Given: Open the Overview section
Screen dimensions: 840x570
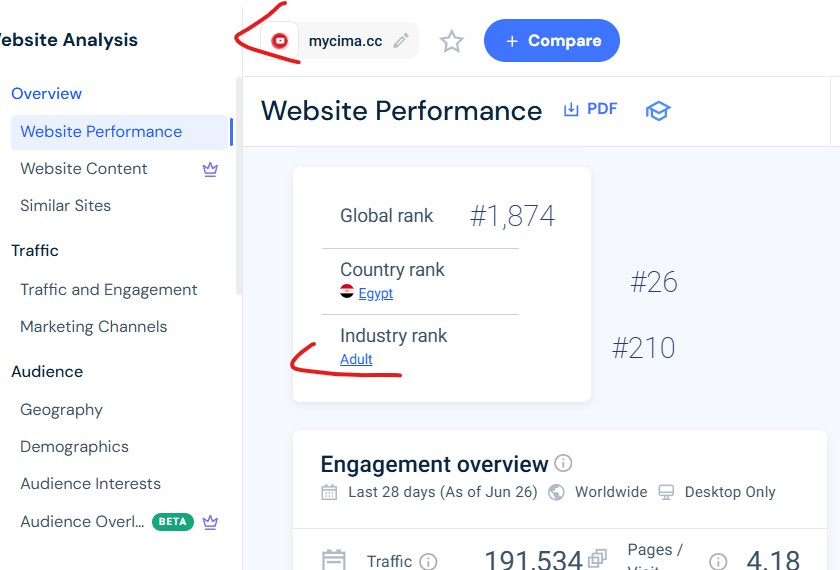Looking at the screenshot, I should [47, 93].
